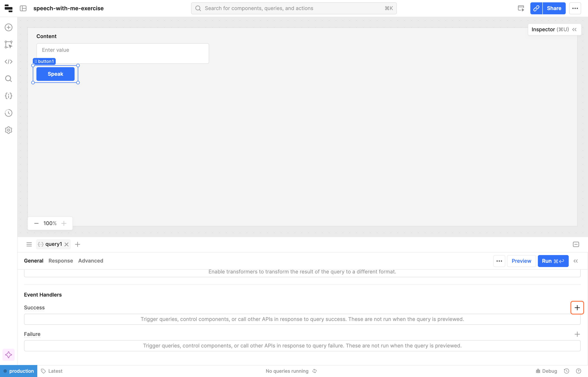Switch to the Advanced tab
Image resolution: width=588 pixels, height=377 pixels.
pyautogui.click(x=90, y=261)
